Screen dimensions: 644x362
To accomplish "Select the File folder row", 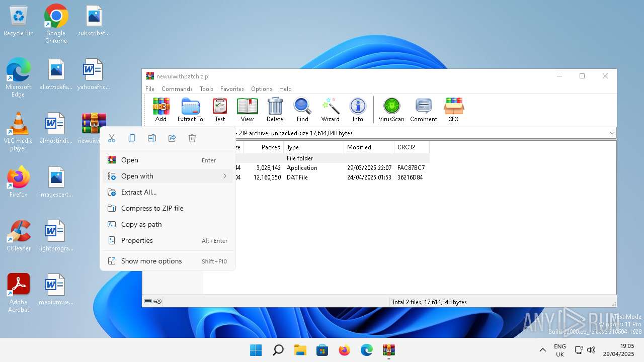I will coord(332,158).
